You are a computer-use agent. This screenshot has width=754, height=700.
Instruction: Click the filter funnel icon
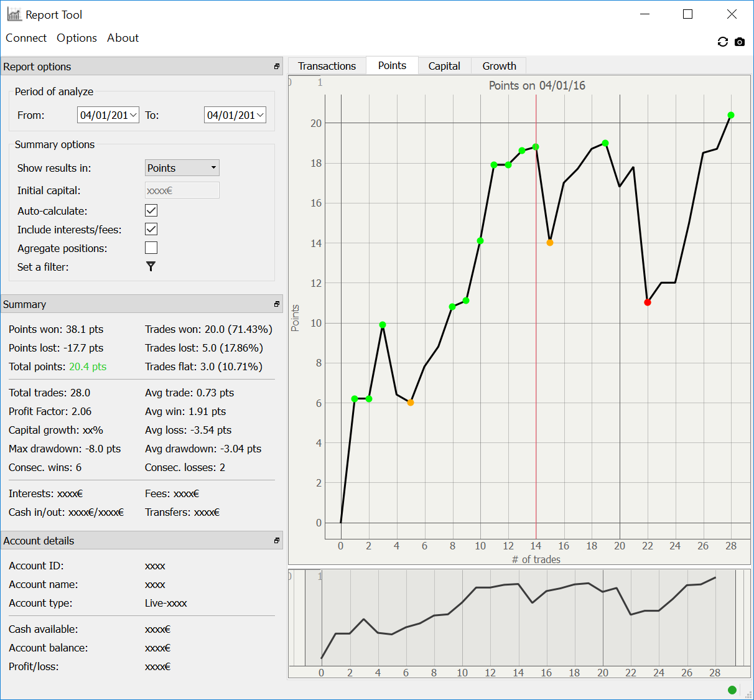pyautogui.click(x=151, y=266)
